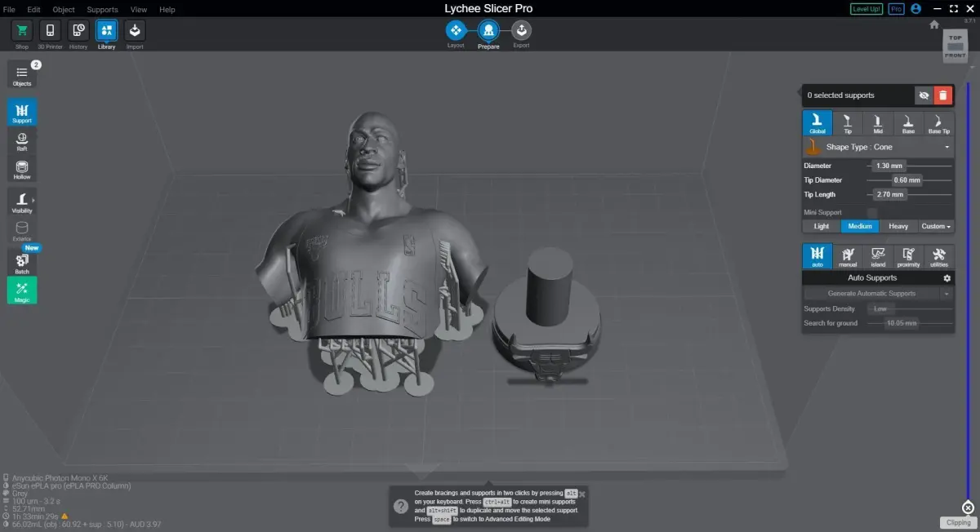Open the supports utilities icon
The height and width of the screenshot is (532, 980).
pos(938,256)
